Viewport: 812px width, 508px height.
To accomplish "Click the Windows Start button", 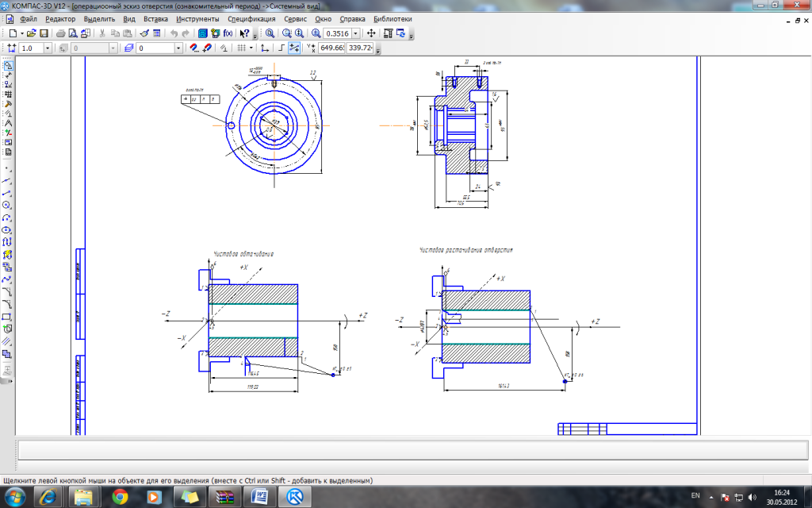I will [x=14, y=497].
